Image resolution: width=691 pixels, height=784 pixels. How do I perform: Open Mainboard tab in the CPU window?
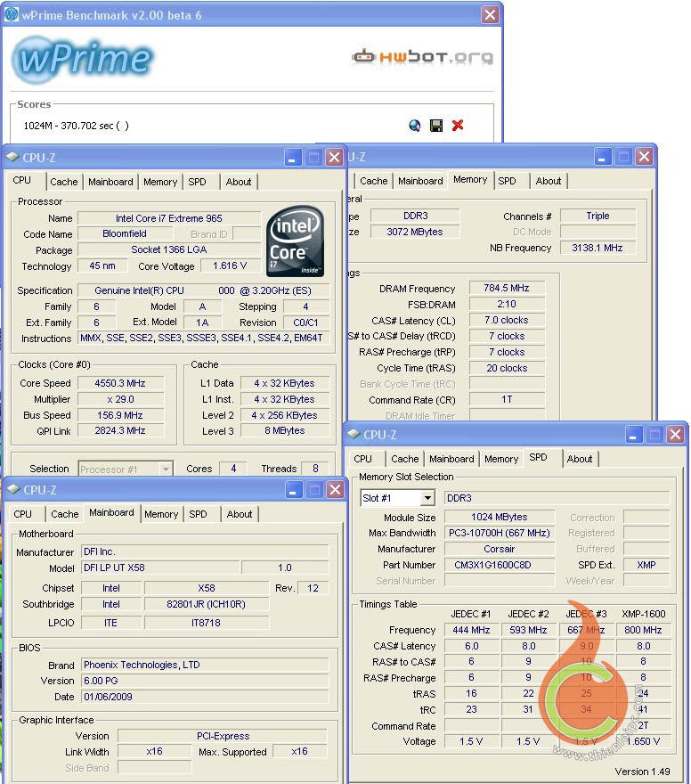pyautogui.click(x=110, y=182)
